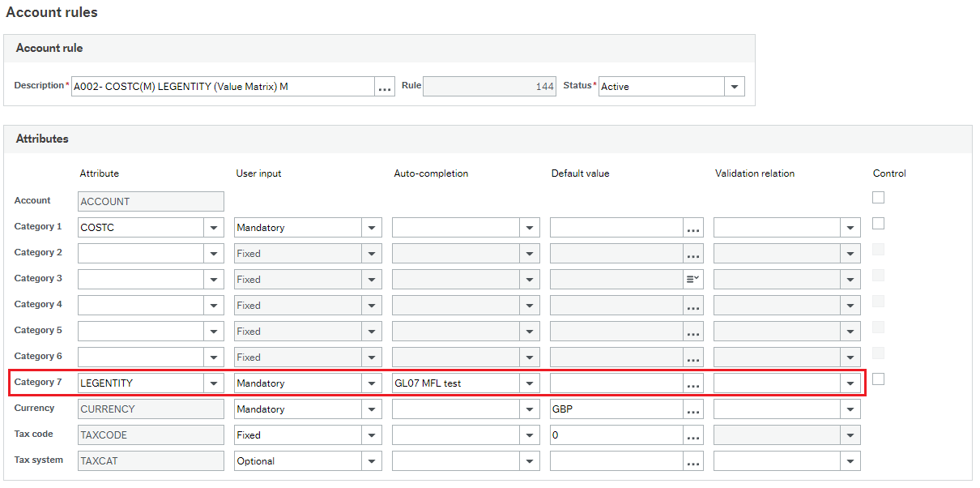Enable the Control checkbox for Category 1

pyautogui.click(x=878, y=223)
